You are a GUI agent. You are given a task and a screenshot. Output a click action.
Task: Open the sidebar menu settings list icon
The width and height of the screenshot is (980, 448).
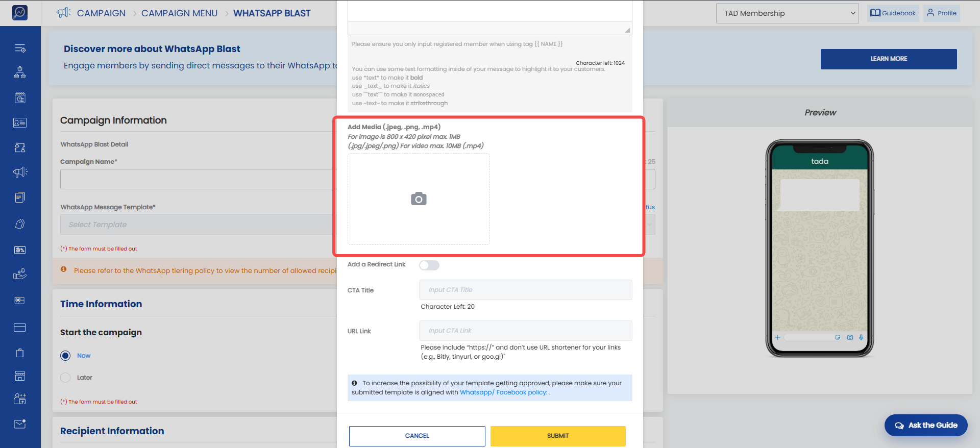click(20, 48)
